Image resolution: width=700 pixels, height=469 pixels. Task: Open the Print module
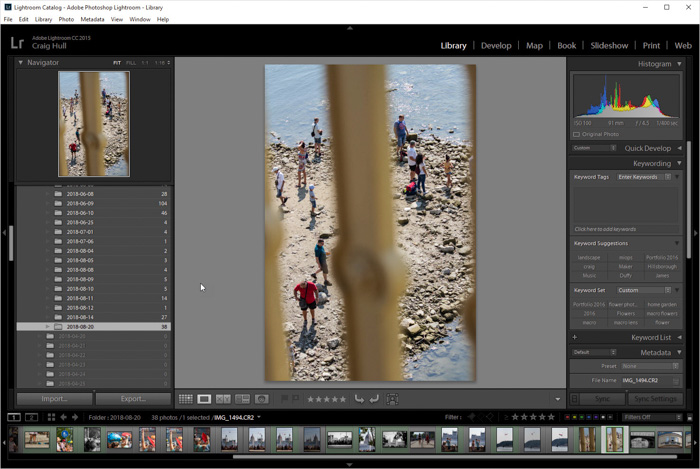point(651,46)
